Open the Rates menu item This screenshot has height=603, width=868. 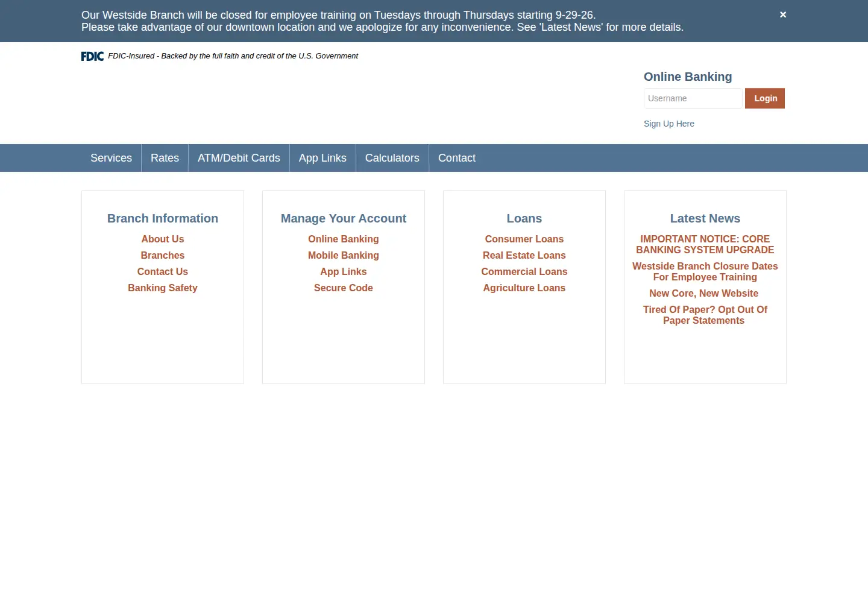(165, 158)
